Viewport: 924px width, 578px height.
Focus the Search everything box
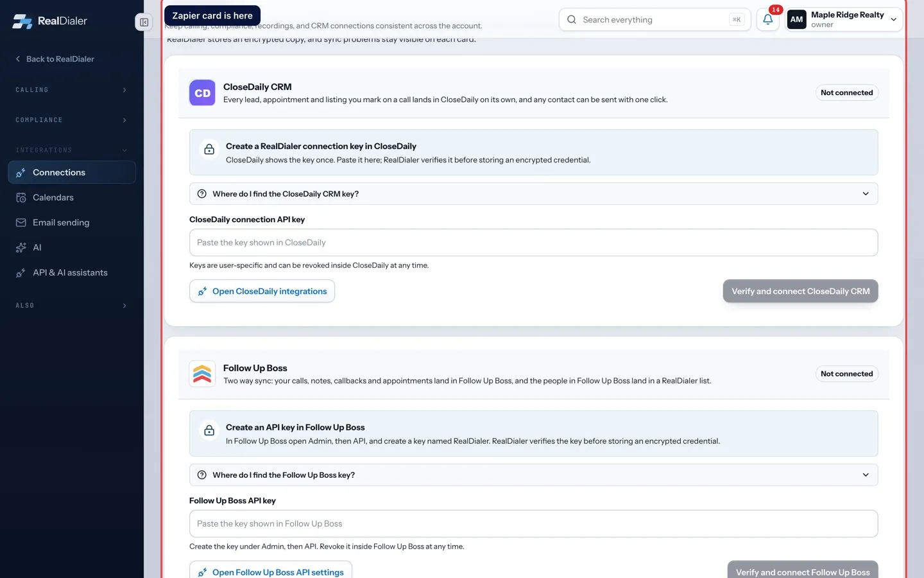(654, 19)
